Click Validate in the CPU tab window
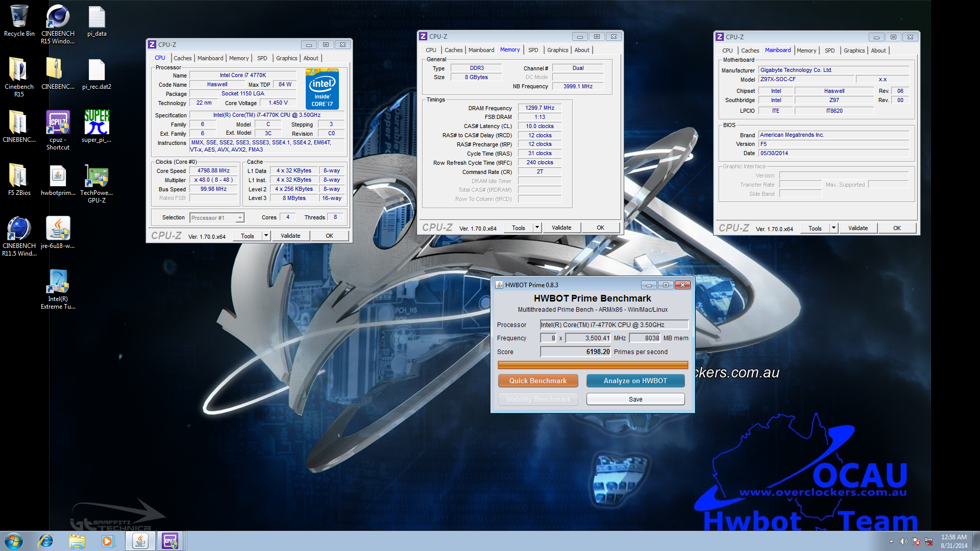This screenshot has width=980, height=551. pyautogui.click(x=290, y=236)
